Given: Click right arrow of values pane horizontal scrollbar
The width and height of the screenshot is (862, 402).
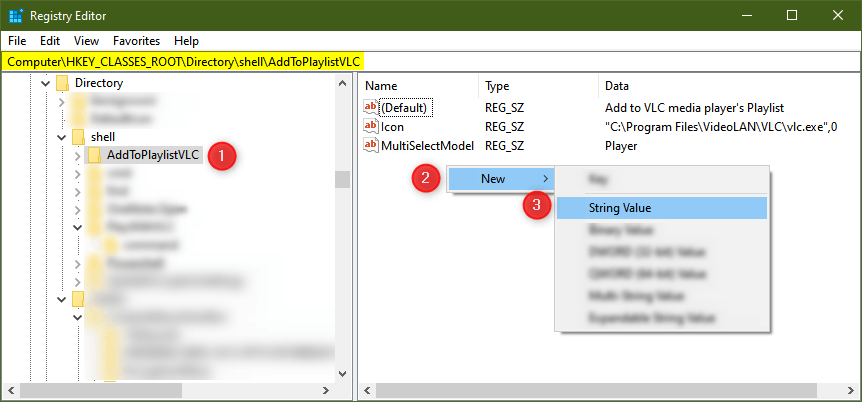Looking at the screenshot, I should click(849, 391).
